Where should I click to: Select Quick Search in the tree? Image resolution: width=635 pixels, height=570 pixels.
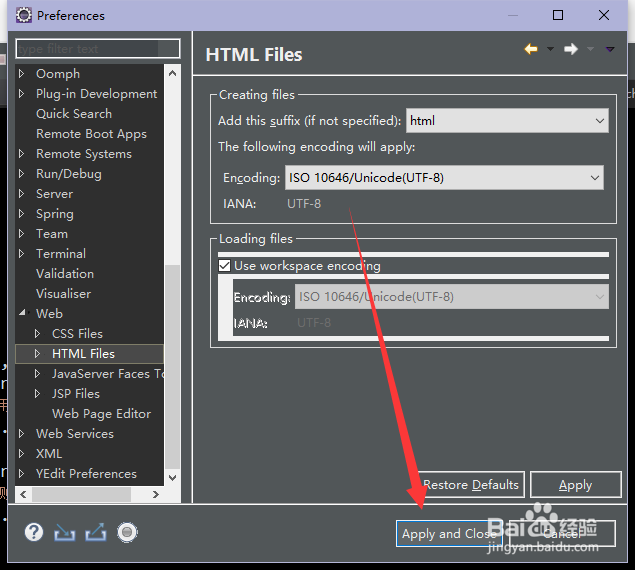pos(74,114)
